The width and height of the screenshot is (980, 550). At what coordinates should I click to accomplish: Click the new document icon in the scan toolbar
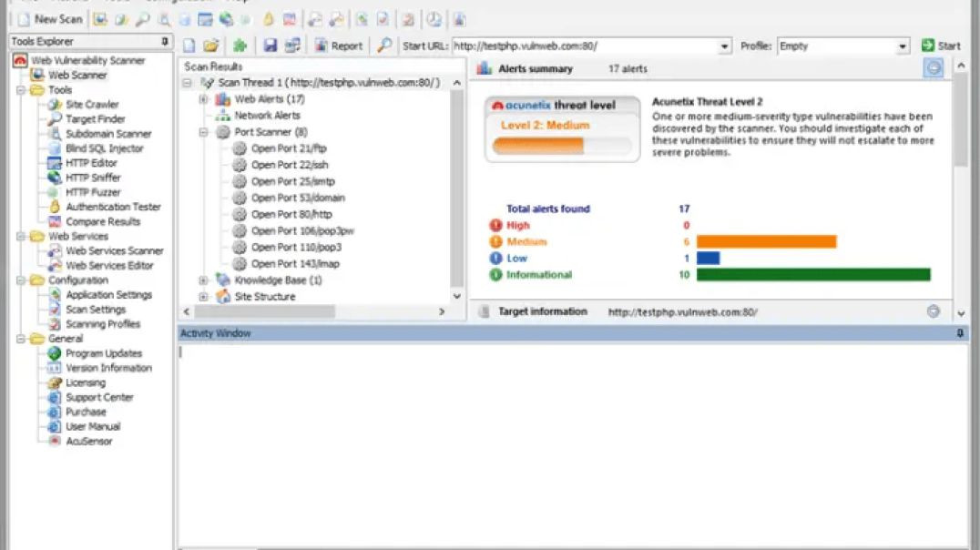189,45
